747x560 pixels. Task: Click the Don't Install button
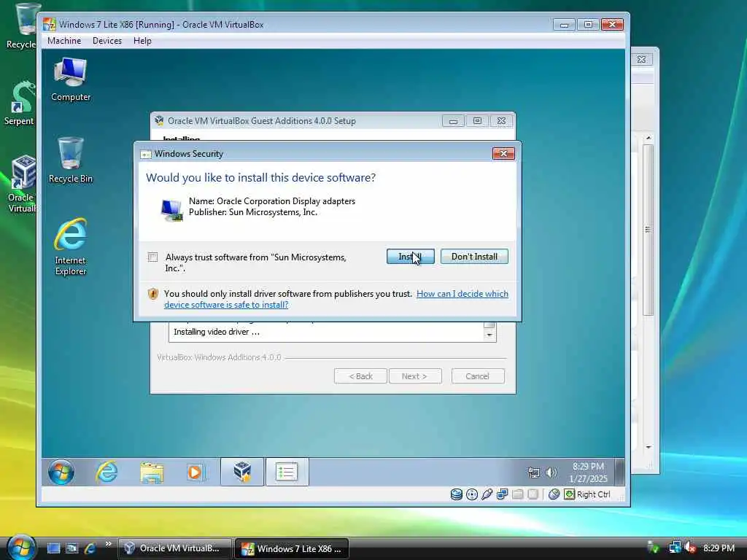[474, 257]
